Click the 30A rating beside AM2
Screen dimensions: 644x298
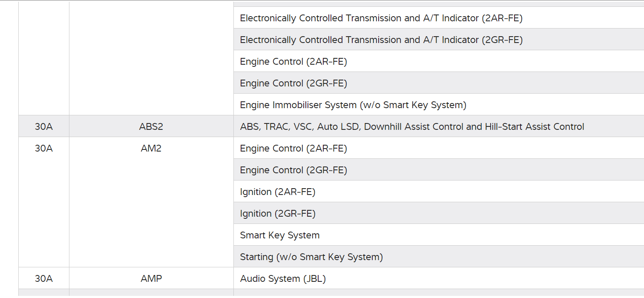pyautogui.click(x=44, y=149)
